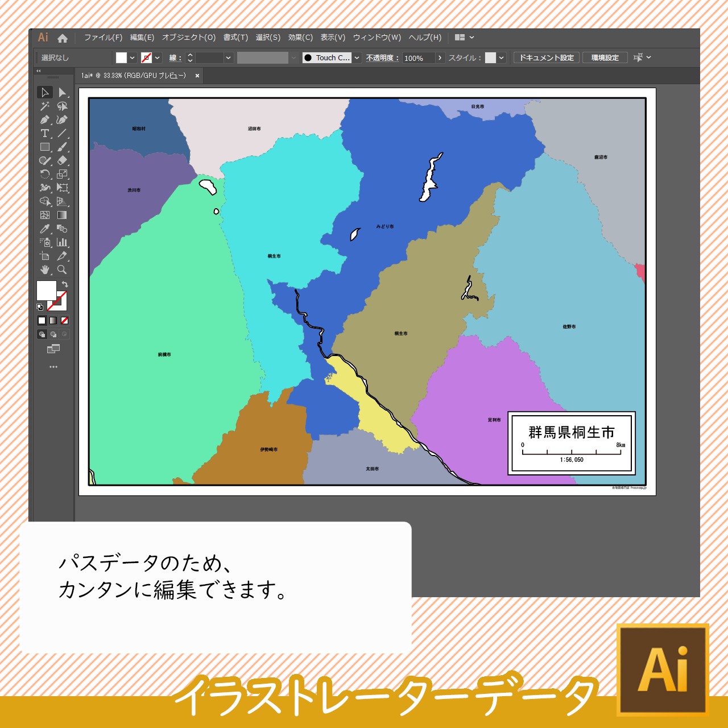Expand the fill color dropdown in control bar

point(132,57)
